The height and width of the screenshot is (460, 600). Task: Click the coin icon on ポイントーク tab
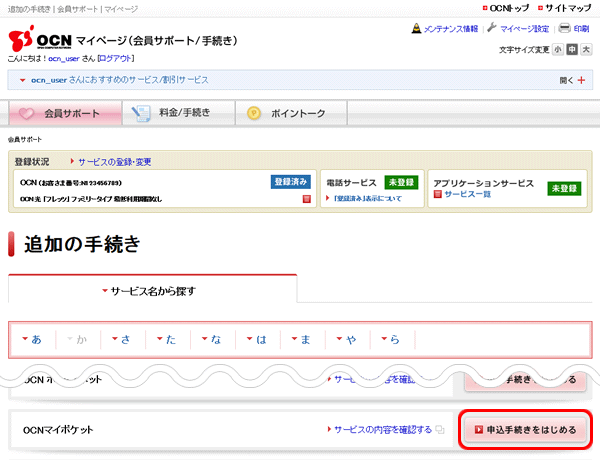coord(254,113)
